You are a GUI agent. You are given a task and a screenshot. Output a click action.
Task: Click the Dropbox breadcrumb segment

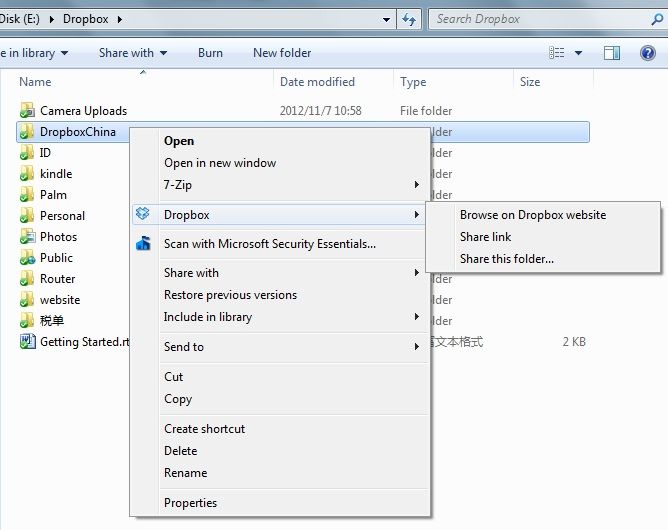point(86,19)
